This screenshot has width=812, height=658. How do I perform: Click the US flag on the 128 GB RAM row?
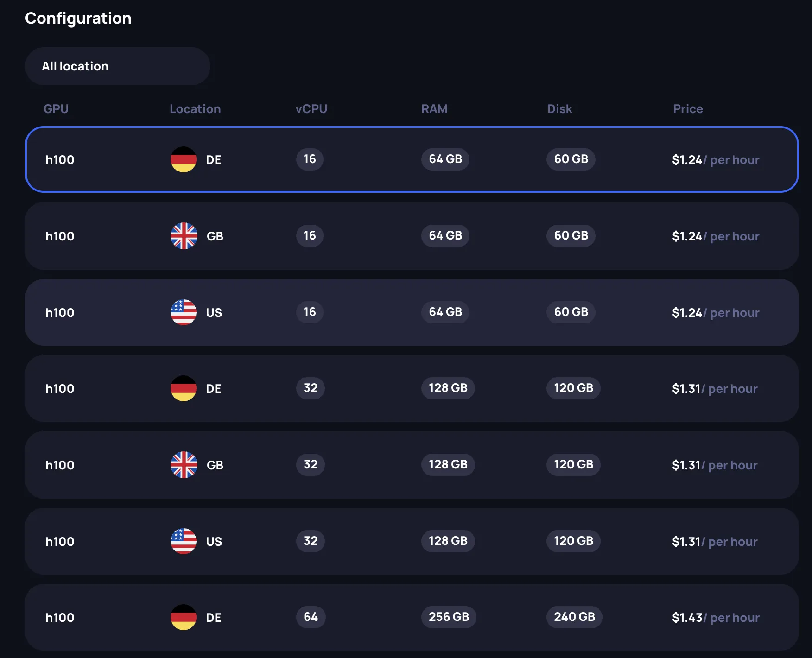[184, 541]
